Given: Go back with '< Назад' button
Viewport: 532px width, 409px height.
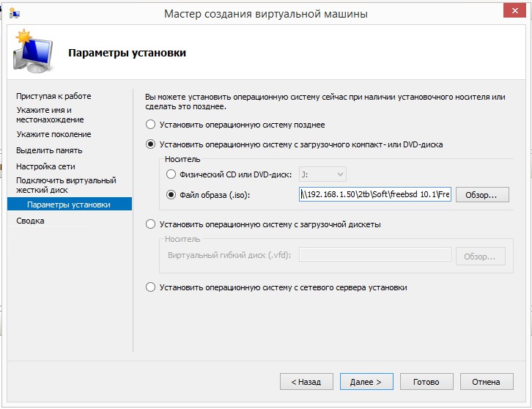Looking at the screenshot, I should tap(306, 382).
